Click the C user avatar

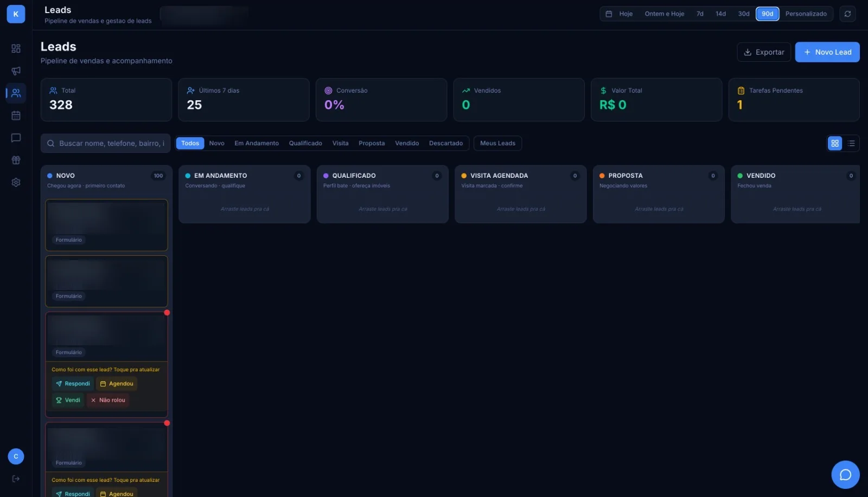[x=16, y=456]
